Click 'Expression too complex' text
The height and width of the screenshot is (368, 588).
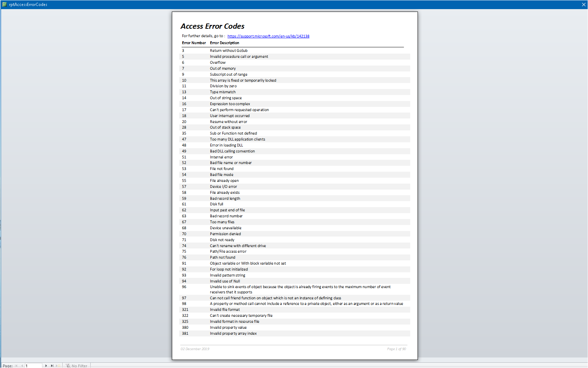point(230,104)
